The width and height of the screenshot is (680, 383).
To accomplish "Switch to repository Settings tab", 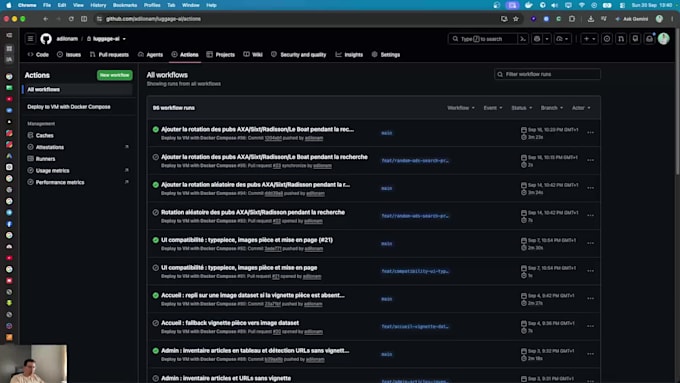I will 386,55.
